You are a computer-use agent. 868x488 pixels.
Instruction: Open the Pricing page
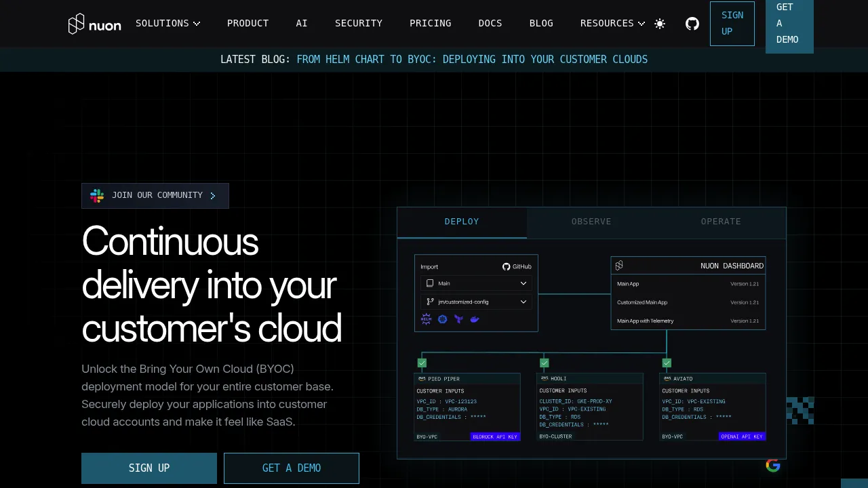pos(430,23)
